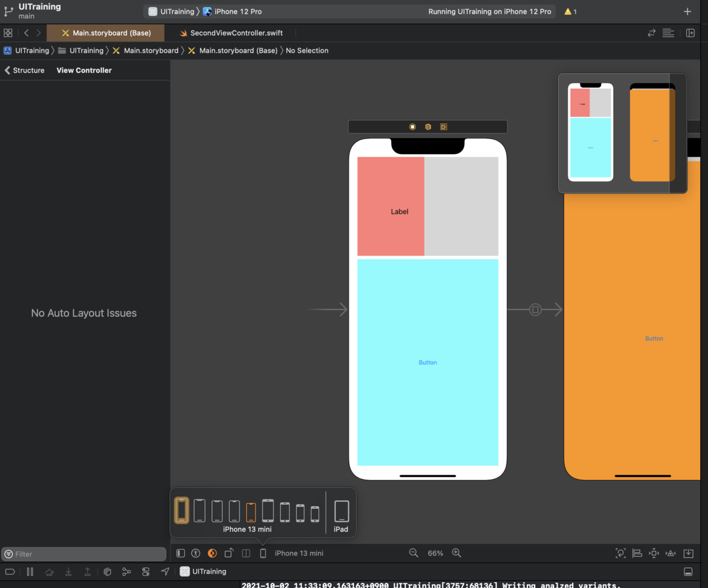Open the Add New Constraints menu
This screenshot has height=588, width=708.
coord(654,553)
